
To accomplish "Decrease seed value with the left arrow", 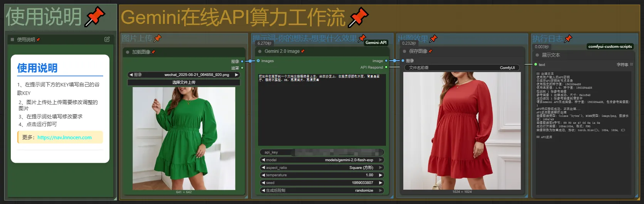I will tap(263, 183).
